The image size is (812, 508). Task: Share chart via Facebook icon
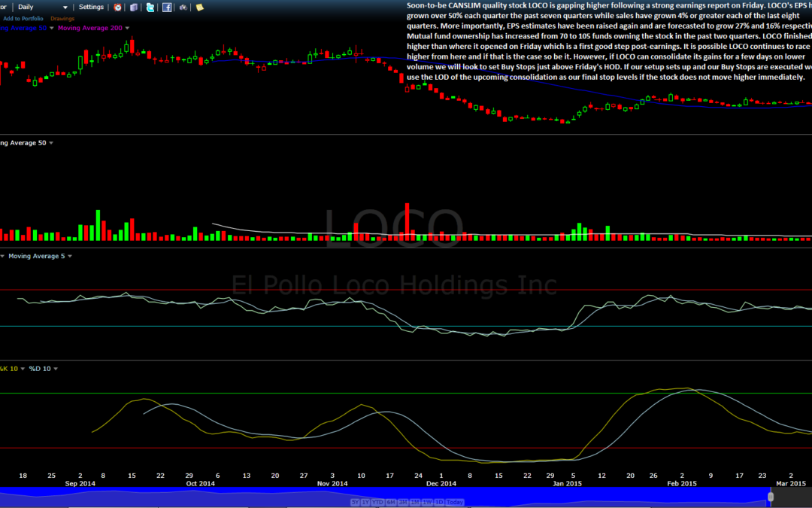pyautogui.click(x=167, y=8)
